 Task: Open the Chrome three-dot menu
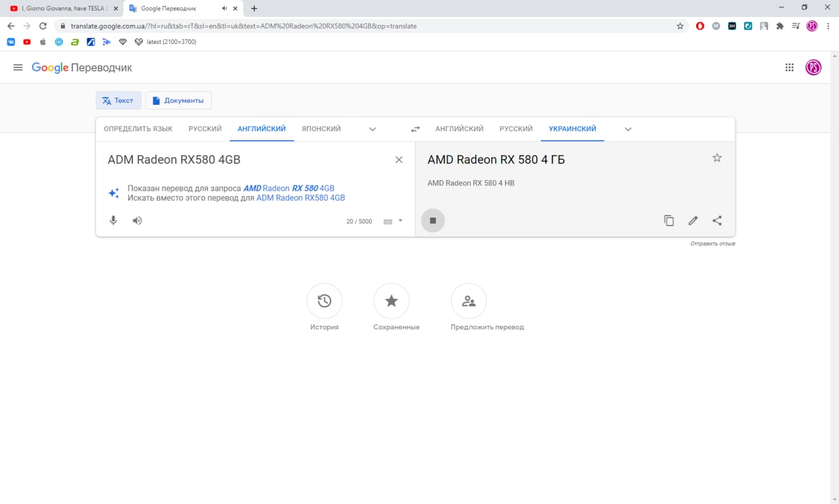point(829,26)
